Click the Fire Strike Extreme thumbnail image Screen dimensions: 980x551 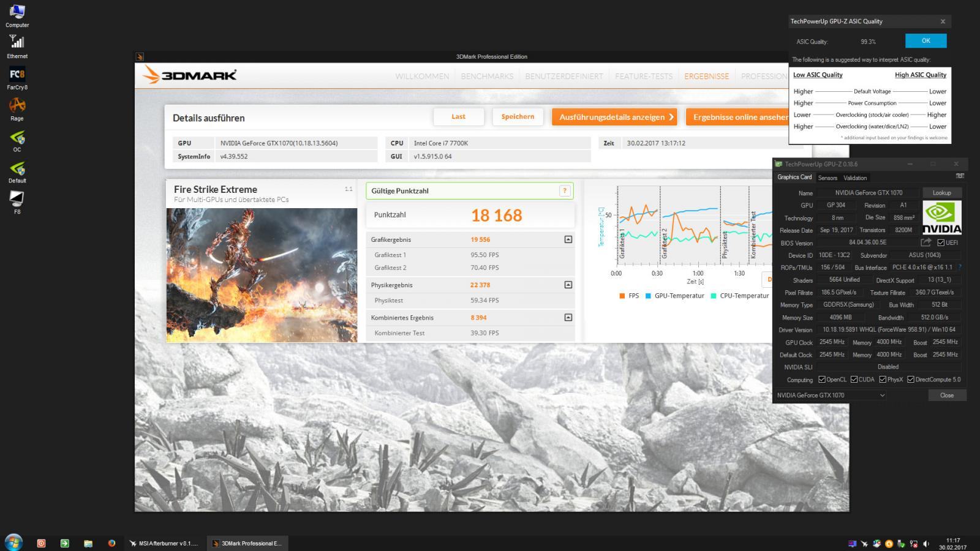click(x=262, y=275)
